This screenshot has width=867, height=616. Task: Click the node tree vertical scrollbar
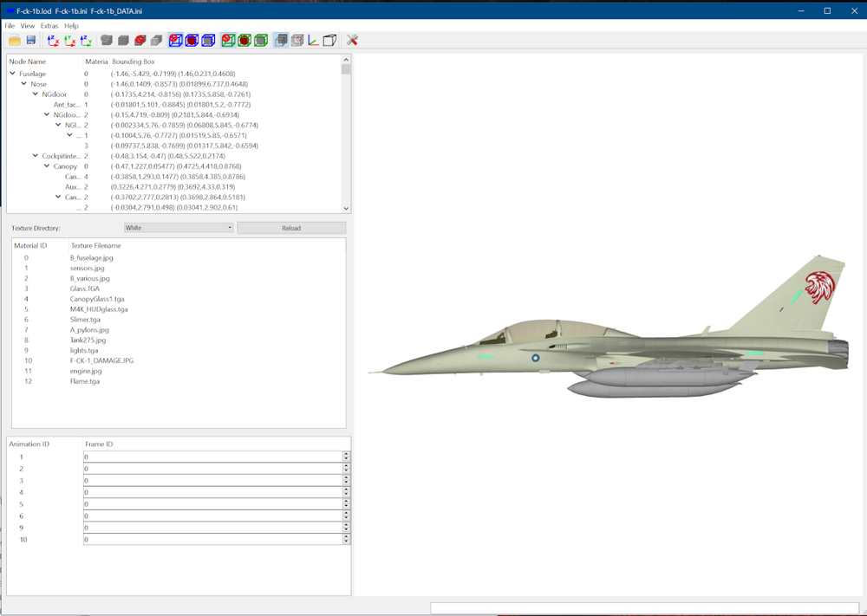pos(346,133)
